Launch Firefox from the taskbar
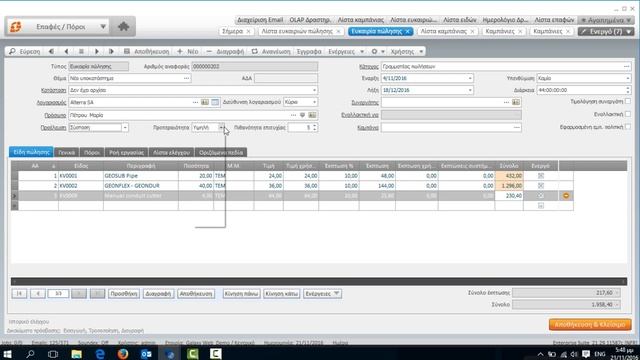Viewport: 640px width, 360px height. 122,354
